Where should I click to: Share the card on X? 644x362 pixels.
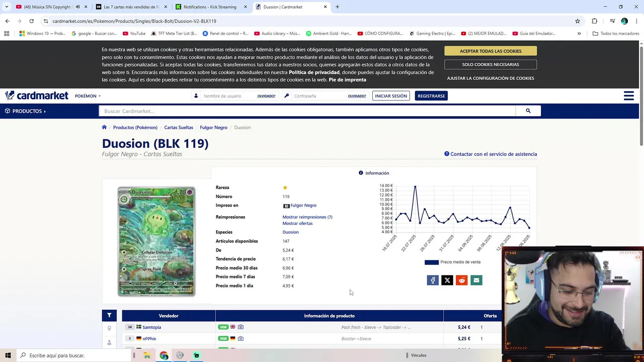pos(447,280)
